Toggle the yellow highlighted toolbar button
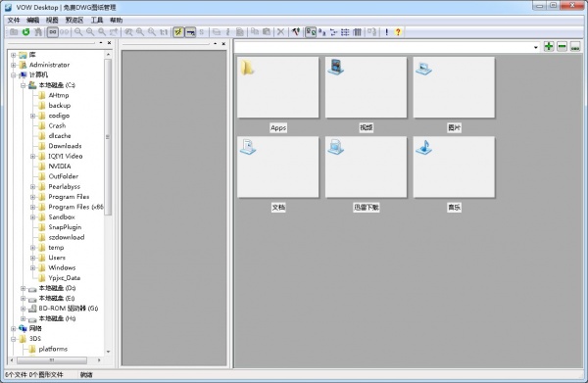The width and height of the screenshot is (588, 383). [x=178, y=32]
